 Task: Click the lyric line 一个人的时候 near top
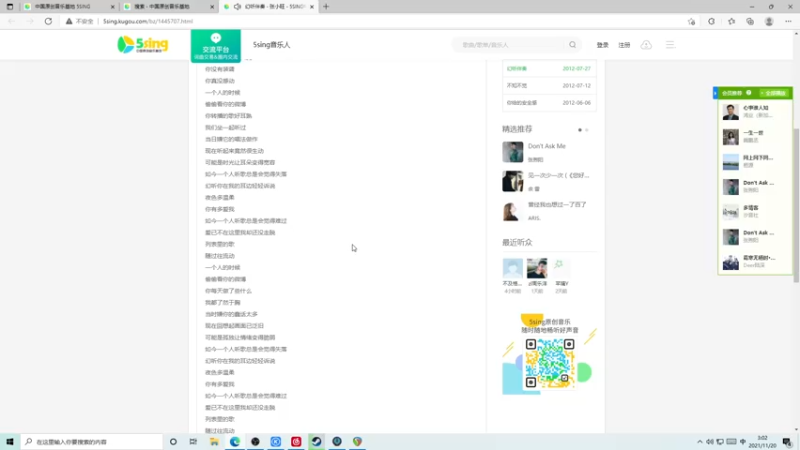[x=222, y=92]
